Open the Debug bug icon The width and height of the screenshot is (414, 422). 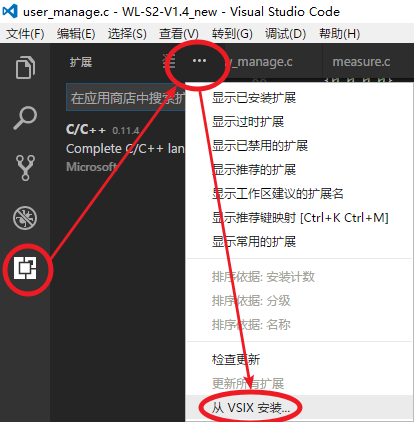pos(25,218)
